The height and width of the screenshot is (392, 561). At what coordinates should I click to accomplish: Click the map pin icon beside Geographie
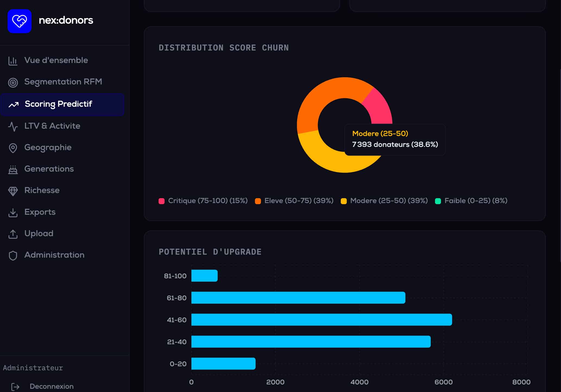coord(13,148)
